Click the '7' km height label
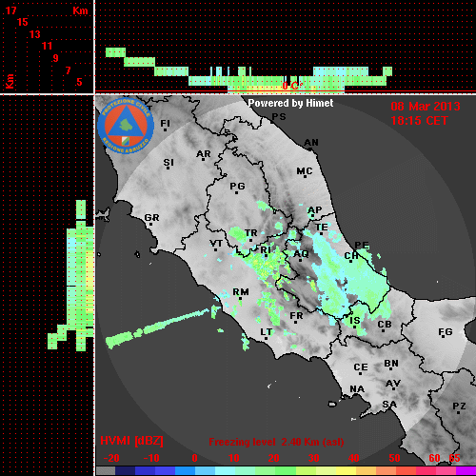Viewport: 476px width, 476px height. pos(68,70)
